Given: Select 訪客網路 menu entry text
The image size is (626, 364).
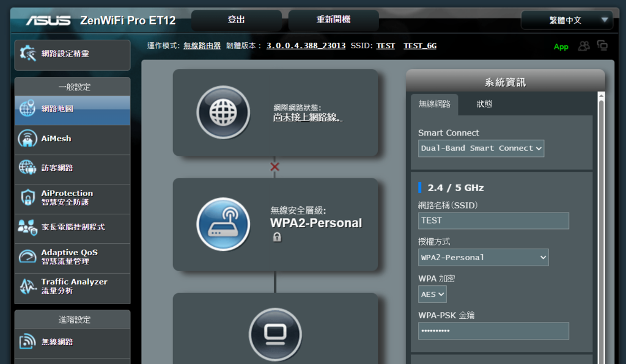Looking at the screenshot, I should (x=57, y=168).
